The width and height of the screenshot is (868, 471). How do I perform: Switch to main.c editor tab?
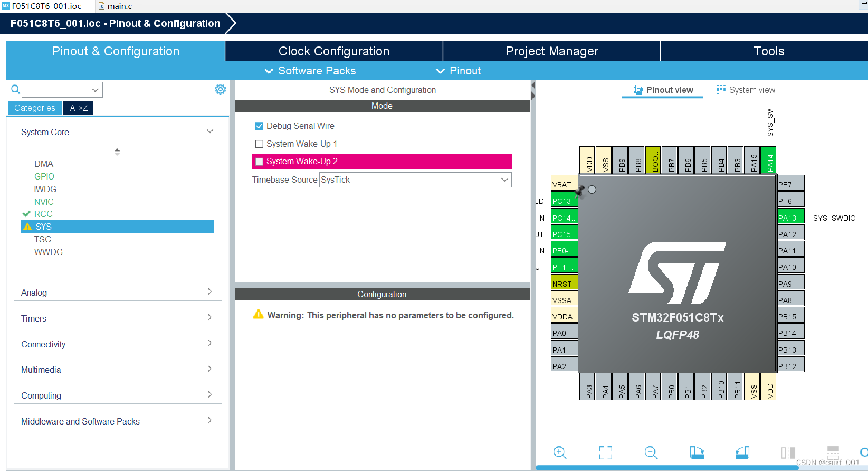coord(116,6)
